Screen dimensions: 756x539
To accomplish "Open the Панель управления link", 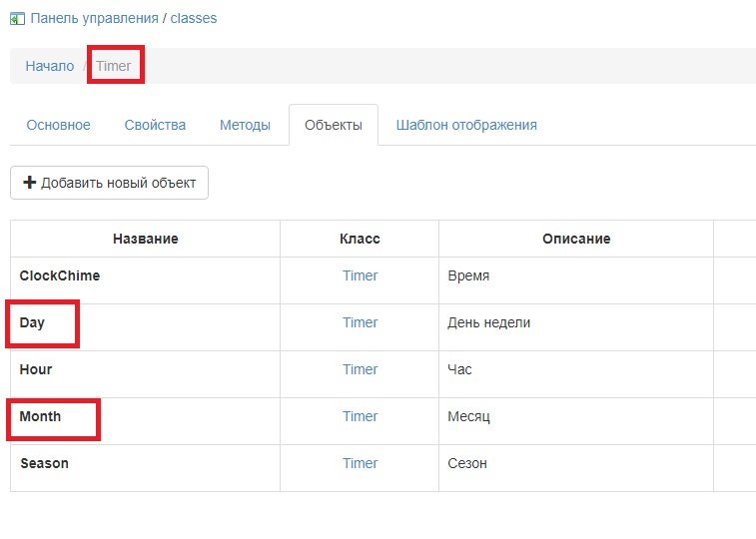I will pyautogui.click(x=94, y=18).
